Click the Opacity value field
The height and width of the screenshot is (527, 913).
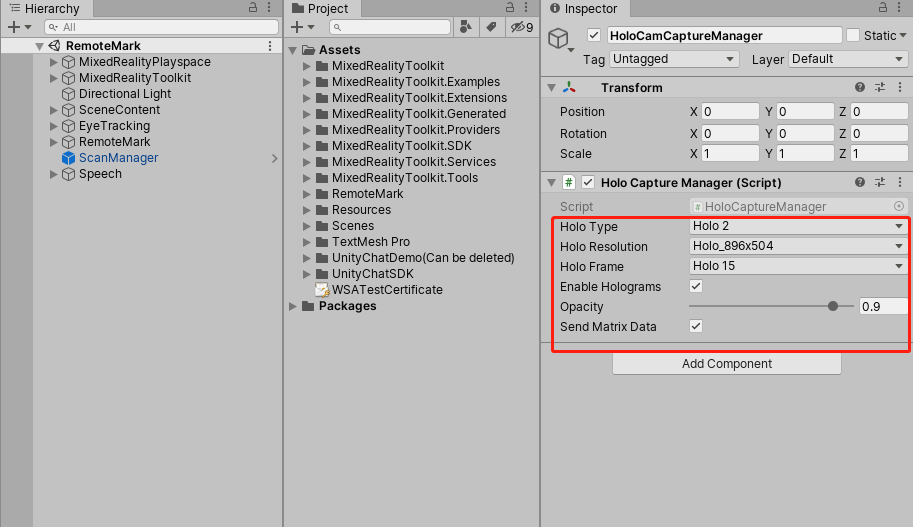point(883,306)
